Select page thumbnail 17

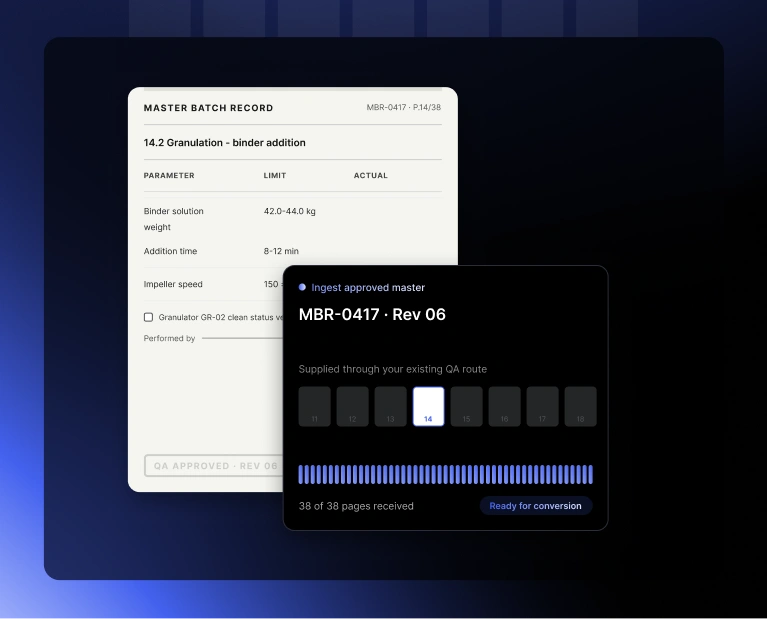click(x=542, y=407)
